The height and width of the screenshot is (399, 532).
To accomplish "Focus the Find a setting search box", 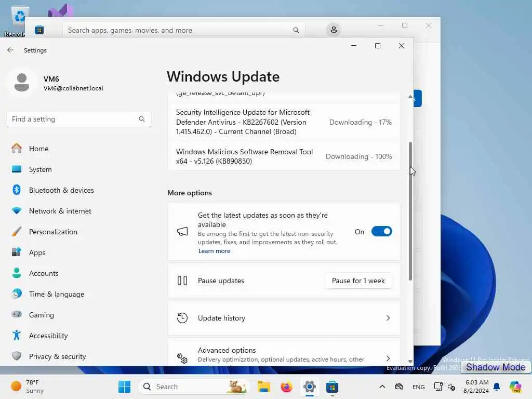I will [79, 119].
